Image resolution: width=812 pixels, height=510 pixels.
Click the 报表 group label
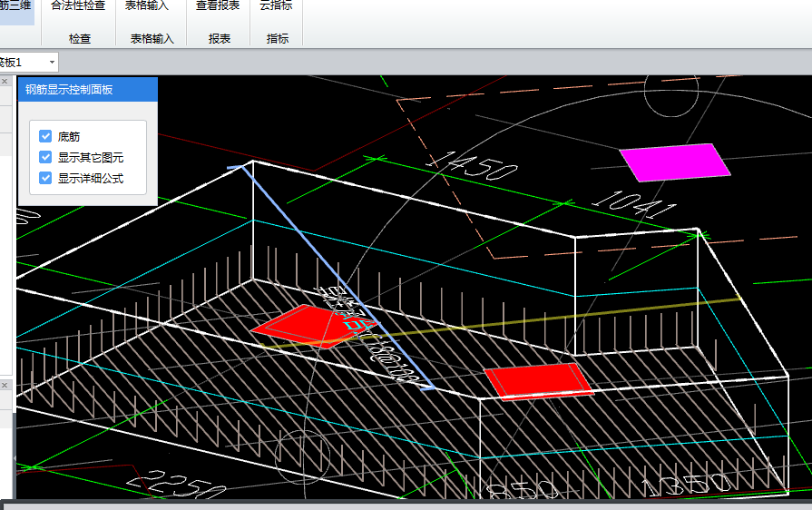tap(219, 39)
